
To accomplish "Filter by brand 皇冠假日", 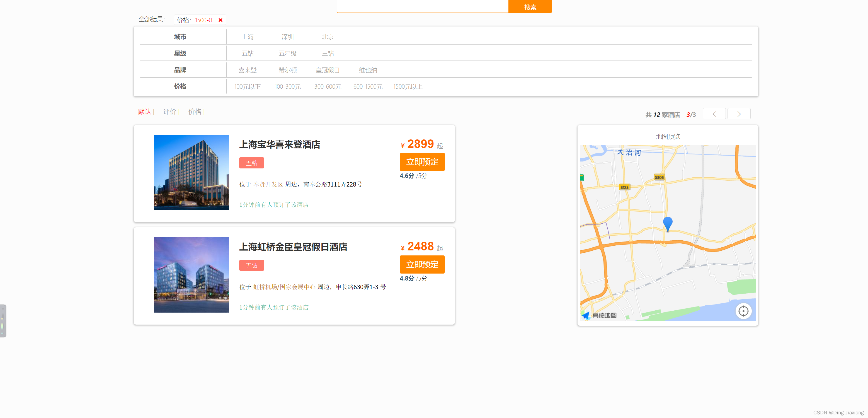I will [328, 70].
